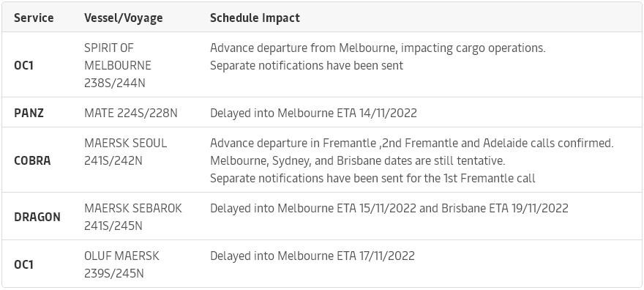Click the Brisbane ETA 19/11/2022 text
The width and height of the screenshot is (644, 290).
[505, 208]
